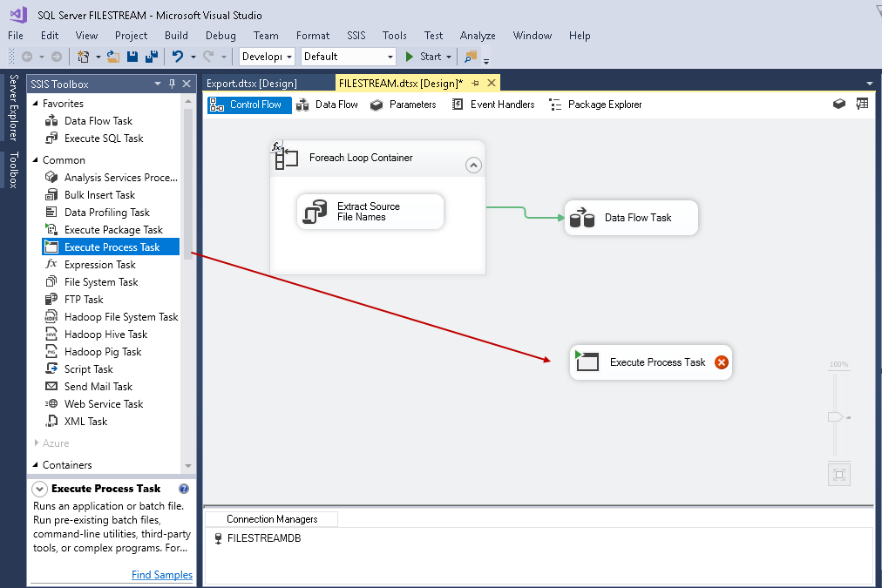This screenshot has width=882, height=588.
Task: Click the Variables icon in designer top-right
Action: (x=862, y=104)
